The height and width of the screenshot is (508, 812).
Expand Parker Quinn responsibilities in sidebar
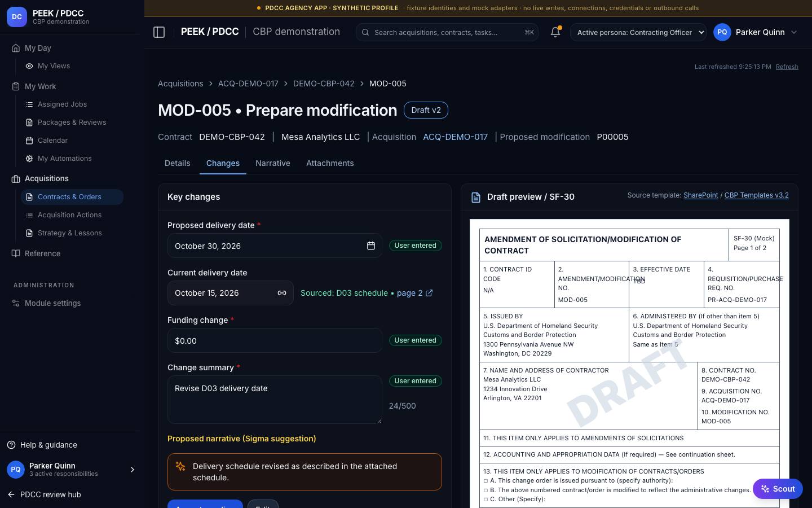[133, 470]
